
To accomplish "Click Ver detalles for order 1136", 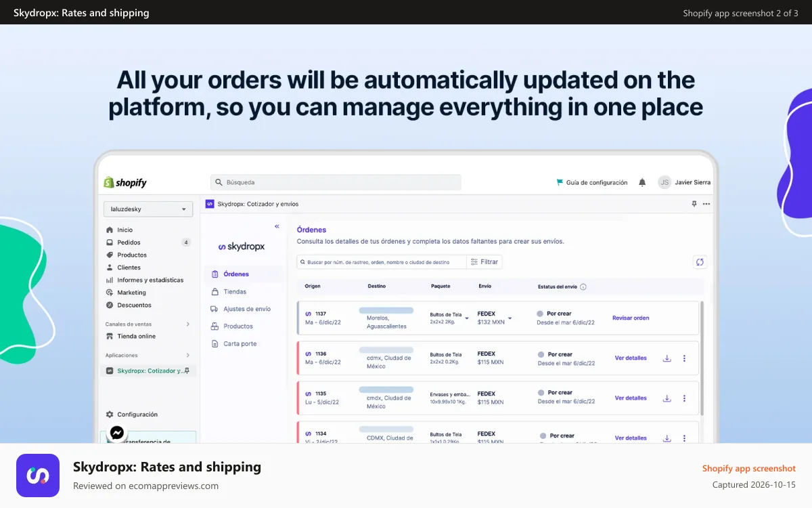I will click(x=631, y=358).
